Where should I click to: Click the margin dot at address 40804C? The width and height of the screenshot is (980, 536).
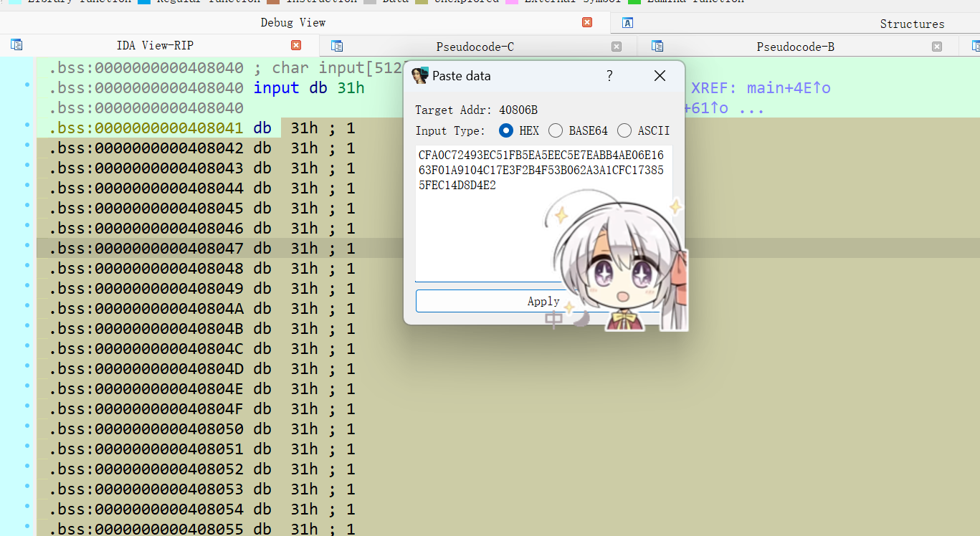27,346
